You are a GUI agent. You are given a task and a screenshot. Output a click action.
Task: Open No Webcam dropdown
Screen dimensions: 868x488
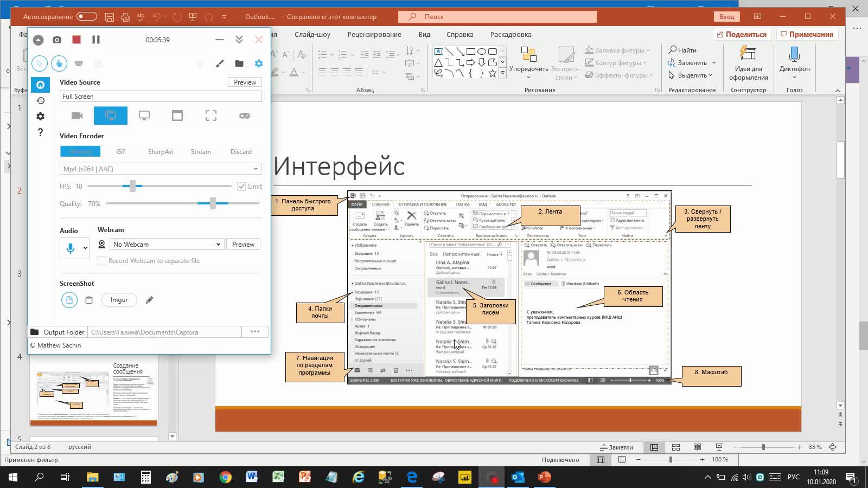coord(166,245)
